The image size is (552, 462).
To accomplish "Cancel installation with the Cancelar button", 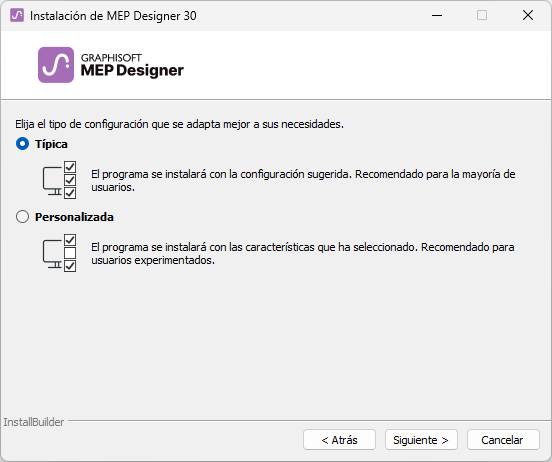I will (x=503, y=440).
